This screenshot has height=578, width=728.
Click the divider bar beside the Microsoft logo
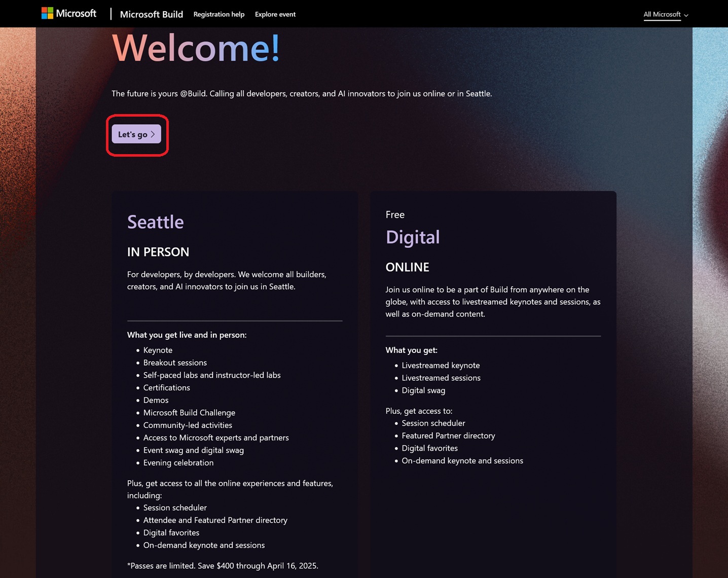[x=111, y=13]
